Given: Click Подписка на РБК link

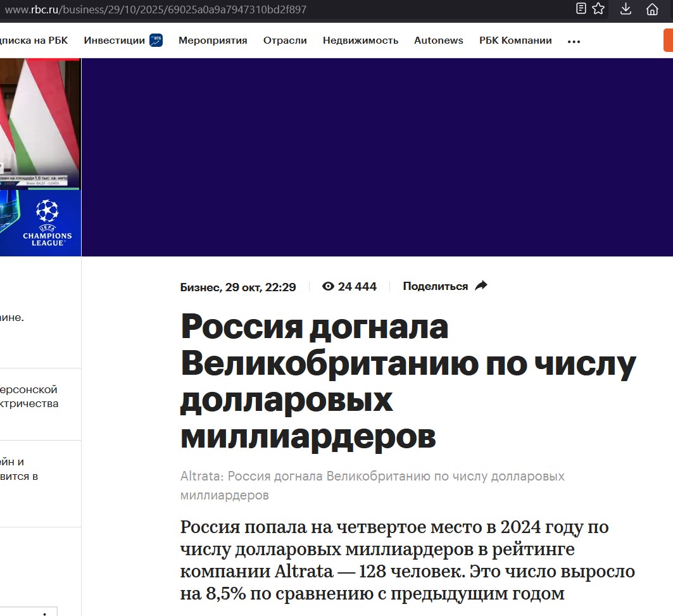Looking at the screenshot, I should [34, 41].
